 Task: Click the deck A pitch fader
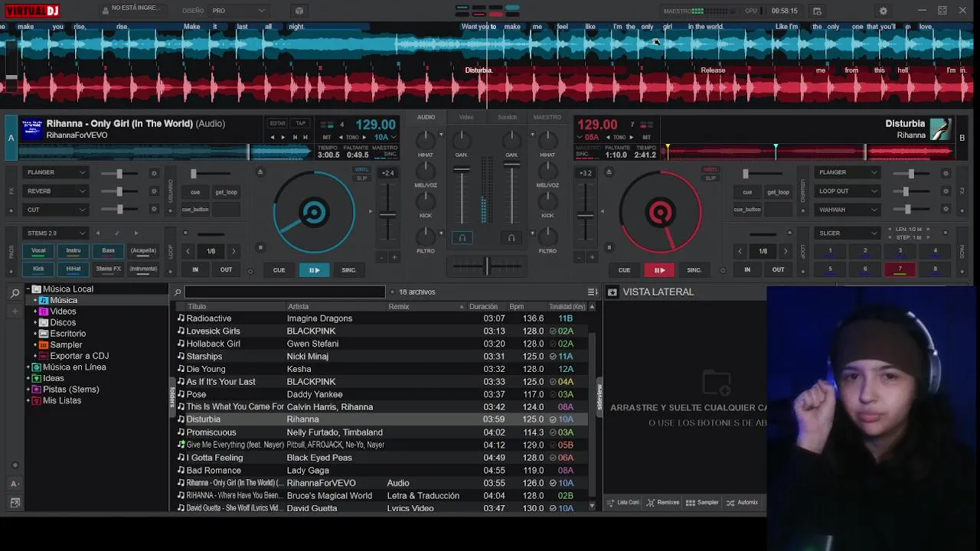(x=388, y=214)
